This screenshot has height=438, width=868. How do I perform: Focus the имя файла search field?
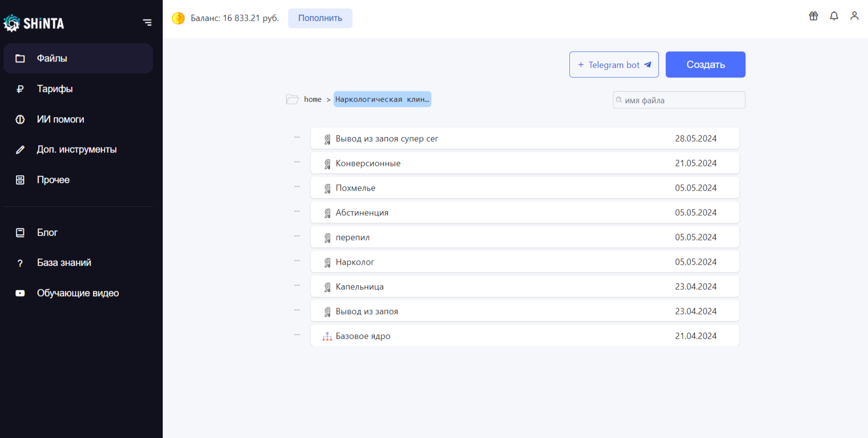click(x=679, y=100)
